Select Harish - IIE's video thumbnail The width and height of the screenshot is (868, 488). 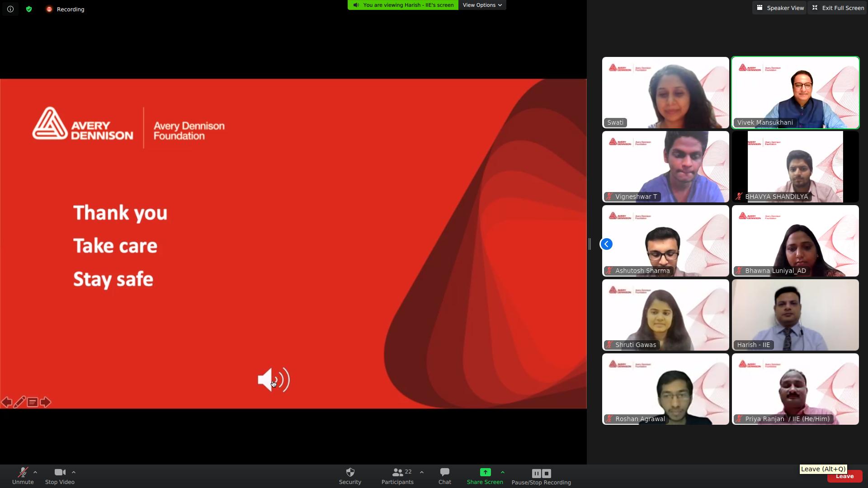coord(796,315)
